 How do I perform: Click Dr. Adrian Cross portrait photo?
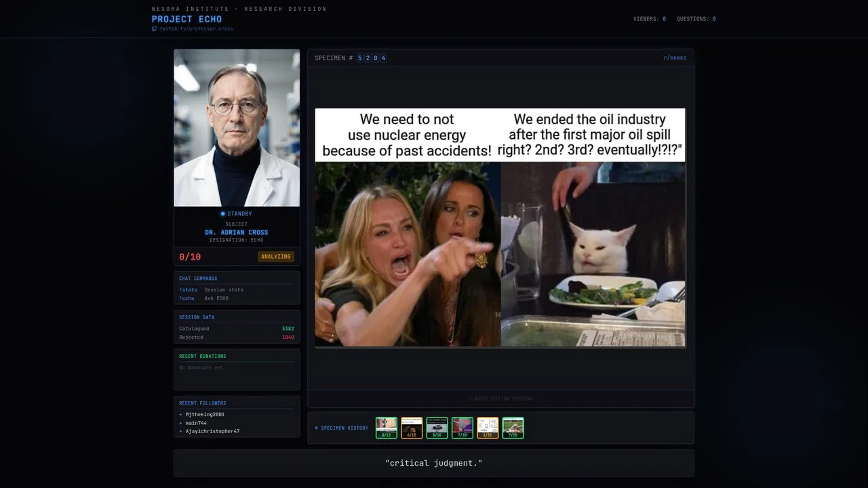(237, 128)
